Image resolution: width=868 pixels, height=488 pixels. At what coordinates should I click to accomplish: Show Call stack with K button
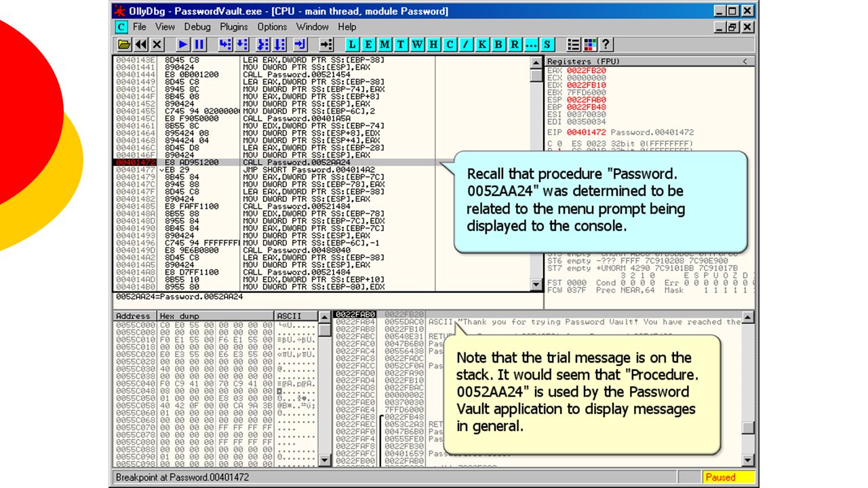point(483,45)
